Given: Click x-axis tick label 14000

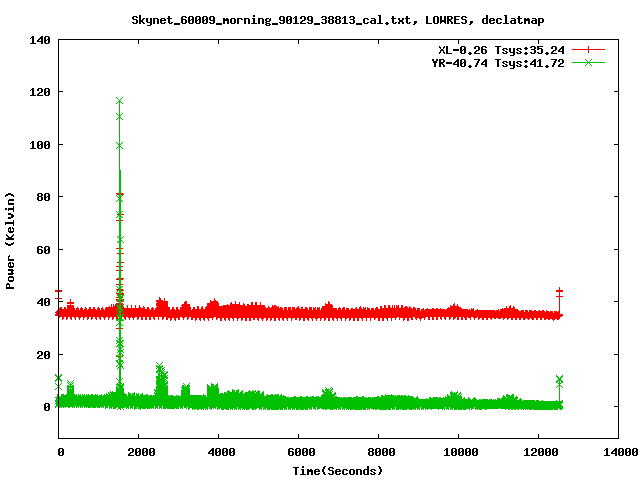Looking at the screenshot, I should [620, 452].
